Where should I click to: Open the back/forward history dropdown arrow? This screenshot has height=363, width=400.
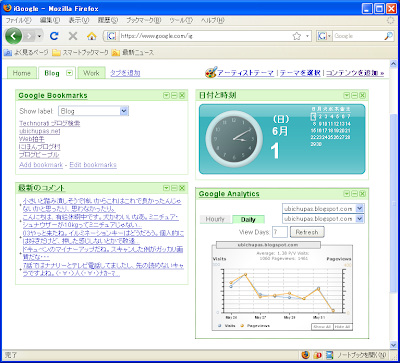click(x=39, y=36)
